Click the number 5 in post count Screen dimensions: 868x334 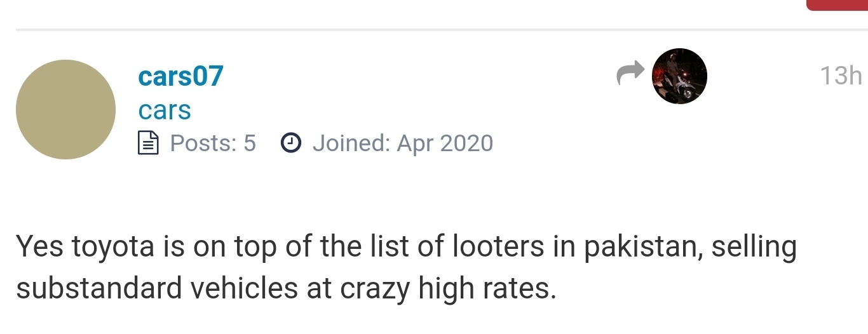click(249, 144)
